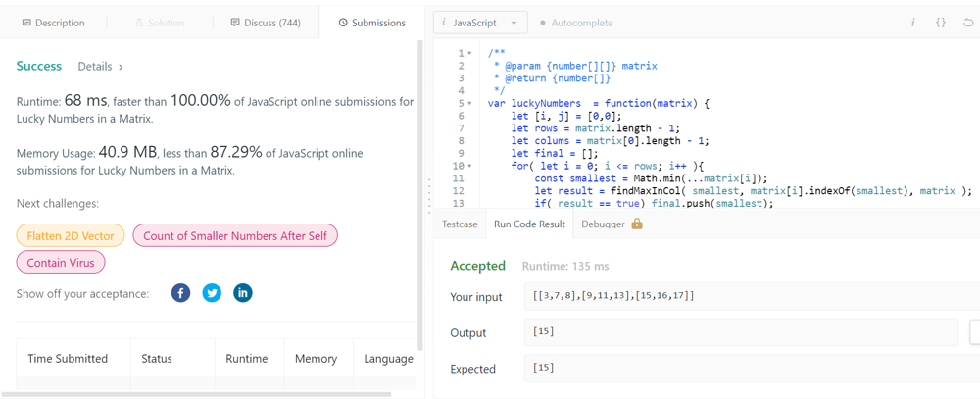Open Count of Smaller Numbers After Self
Screen dimensions: 980x399
coord(235,236)
